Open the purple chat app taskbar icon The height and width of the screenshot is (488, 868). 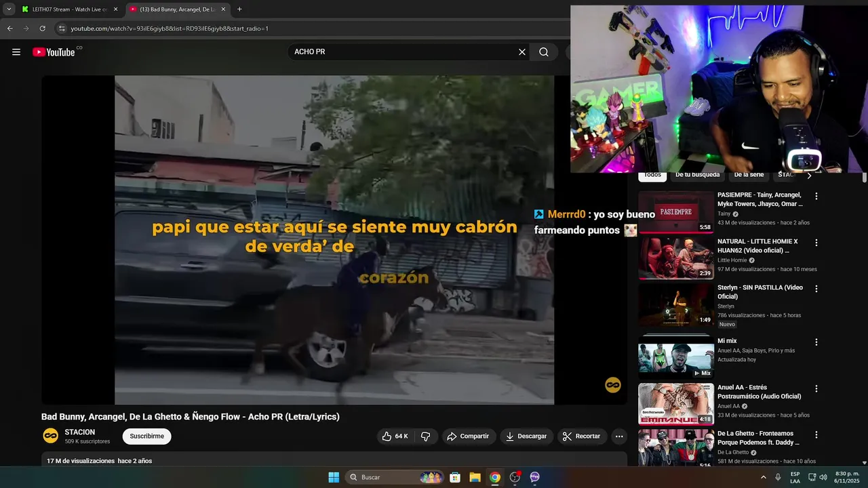(x=535, y=477)
